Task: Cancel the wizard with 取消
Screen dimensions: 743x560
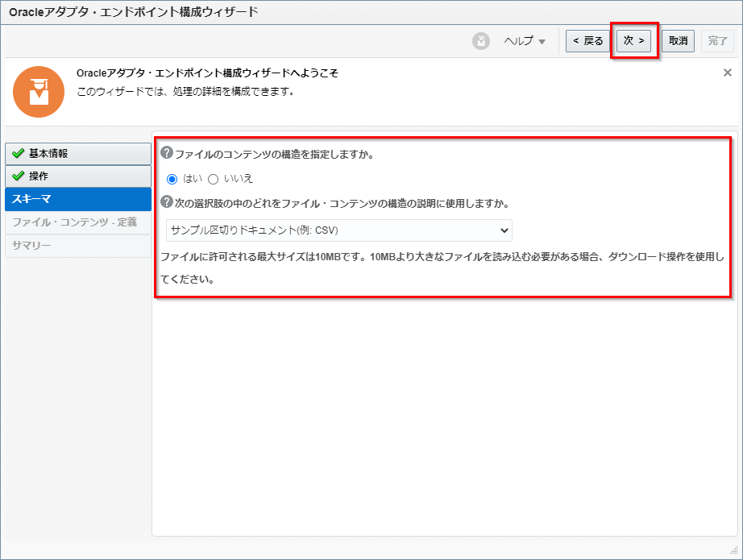Action: coord(678,41)
